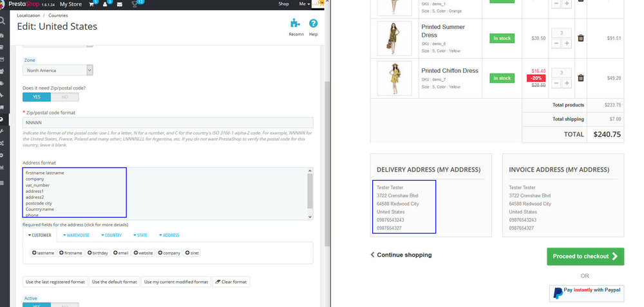644x307 pixels.
Task: Expand the STATE required fields tab
Action: point(140,235)
